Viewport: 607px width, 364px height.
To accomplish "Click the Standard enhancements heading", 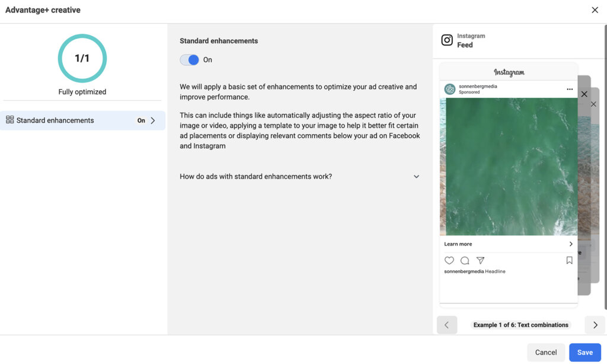I will [x=219, y=41].
